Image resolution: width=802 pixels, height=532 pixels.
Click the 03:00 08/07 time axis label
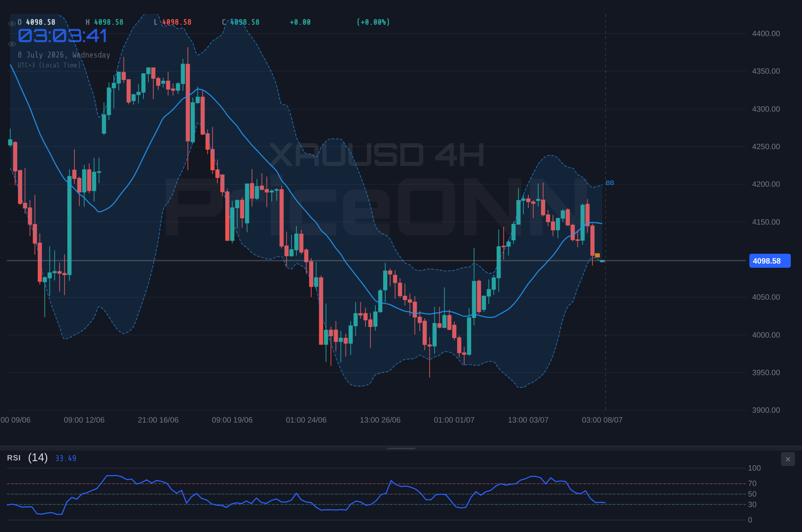coord(602,420)
